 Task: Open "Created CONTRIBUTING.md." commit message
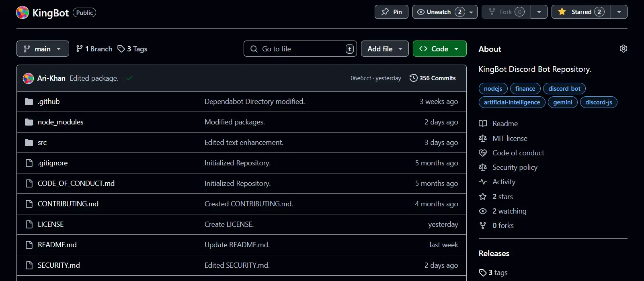click(249, 204)
